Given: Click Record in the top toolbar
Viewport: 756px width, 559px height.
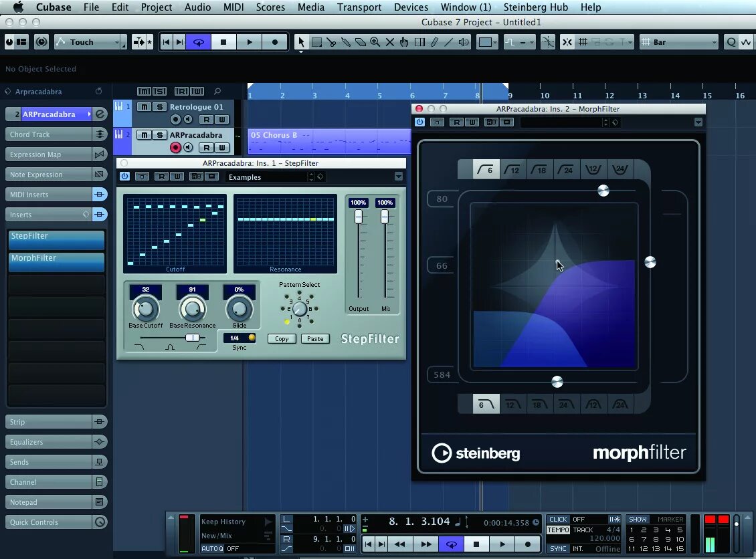Looking at the screenshot, I should click(275, 42).
